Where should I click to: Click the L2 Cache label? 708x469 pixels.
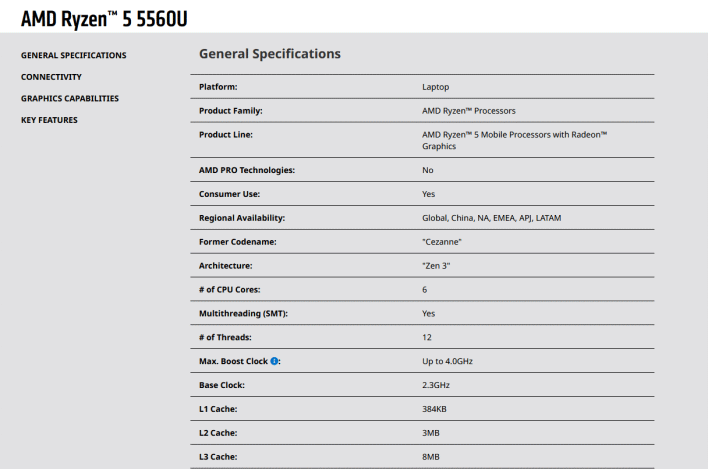click(x=218, y=433)
